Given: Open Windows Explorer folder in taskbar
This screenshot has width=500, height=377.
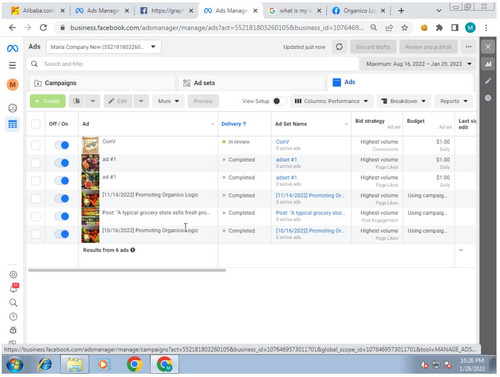Looking at the screenshot, I should (x=74, y=364).
